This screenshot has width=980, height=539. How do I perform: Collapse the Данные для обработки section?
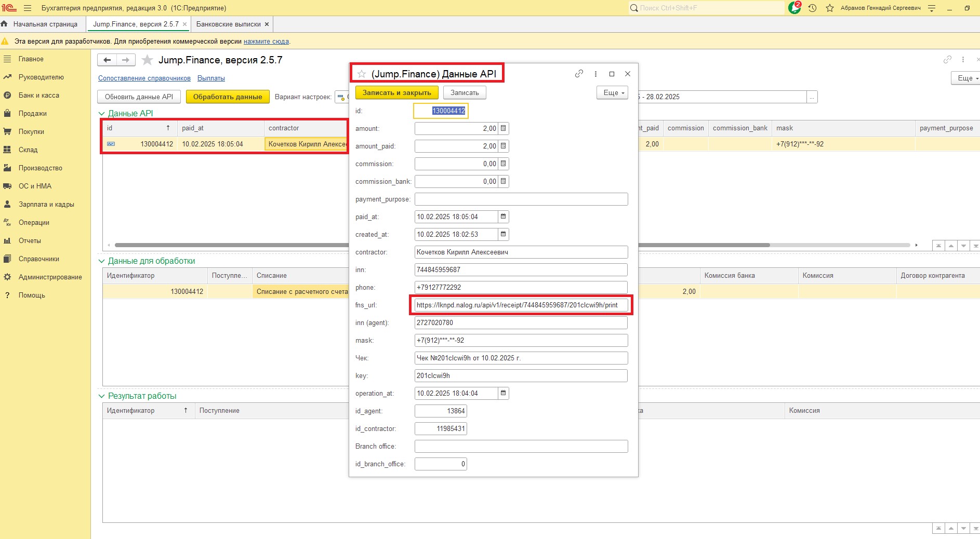102,261
